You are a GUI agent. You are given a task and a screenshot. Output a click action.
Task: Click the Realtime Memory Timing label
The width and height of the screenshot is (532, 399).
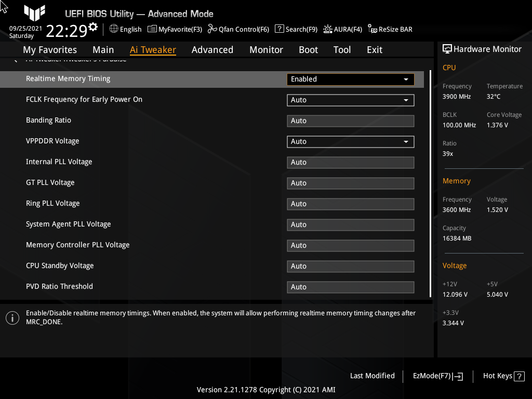point(68,79)
